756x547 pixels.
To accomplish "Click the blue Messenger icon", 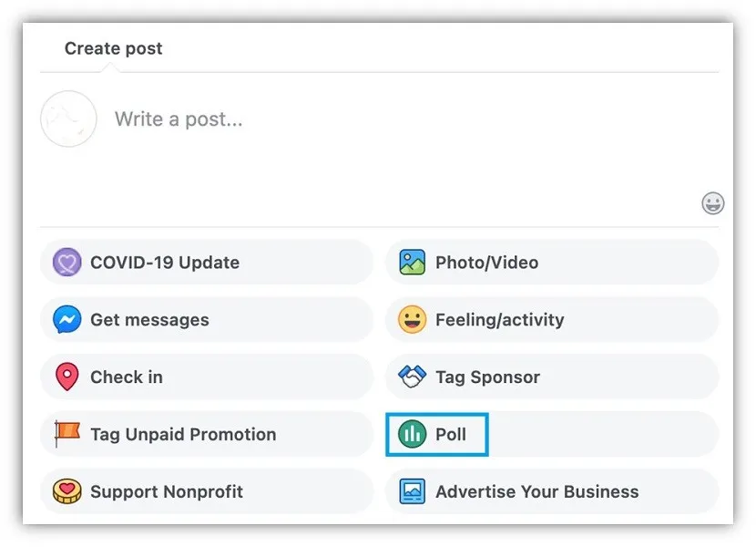I will pyautogui.click(x=67, y=320).
